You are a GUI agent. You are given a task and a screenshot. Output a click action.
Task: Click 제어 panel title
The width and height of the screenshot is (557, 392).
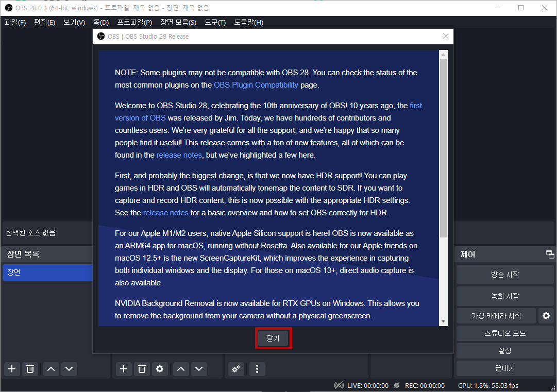467,254
